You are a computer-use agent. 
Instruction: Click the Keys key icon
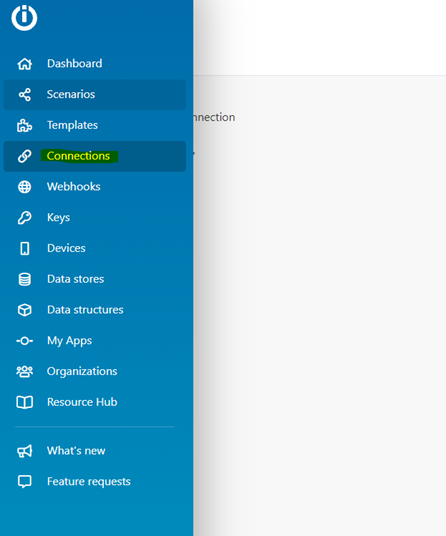tap(25, 218)
